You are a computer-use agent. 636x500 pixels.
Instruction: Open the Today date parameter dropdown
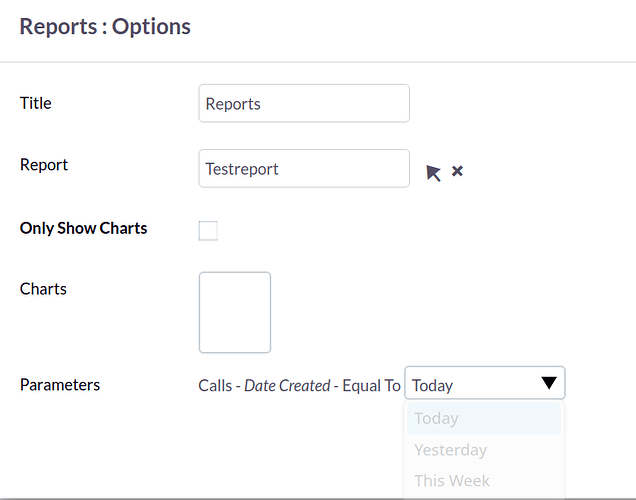[484, 383]
